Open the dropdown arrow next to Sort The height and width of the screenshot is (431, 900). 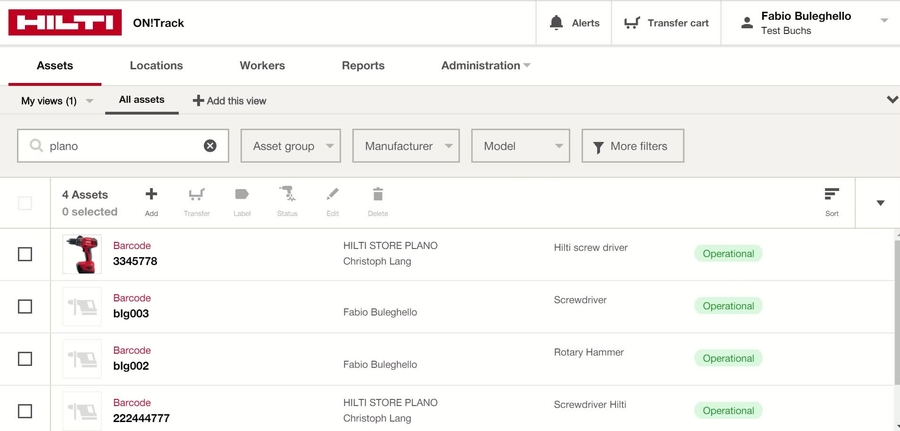click(880, 203)
